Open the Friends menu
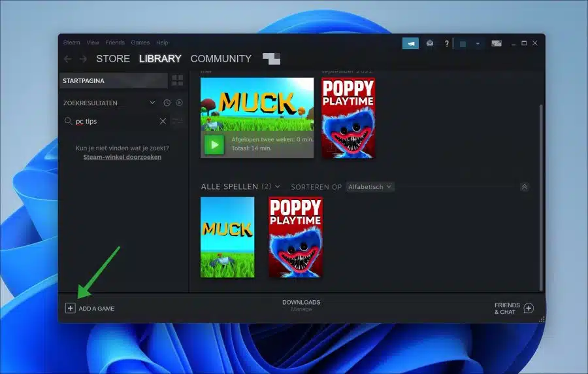The width and height of the screenshot is (588, 374). coord(115,42)
